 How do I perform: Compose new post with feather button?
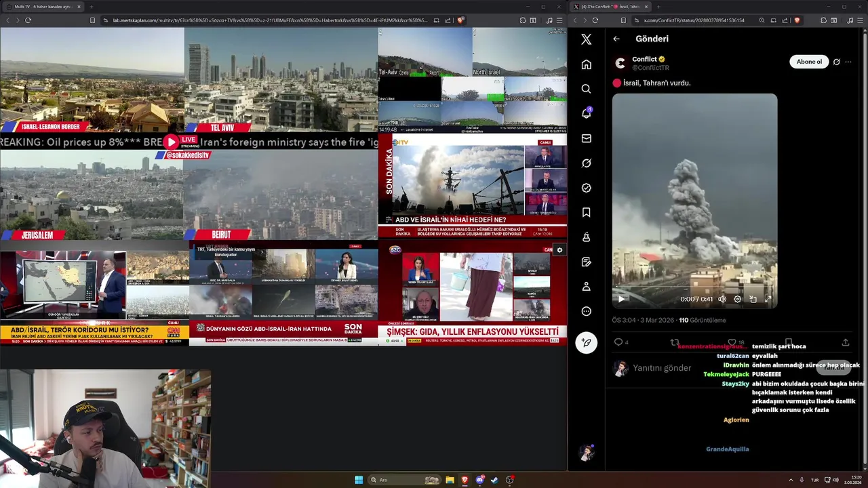(587, 342)
